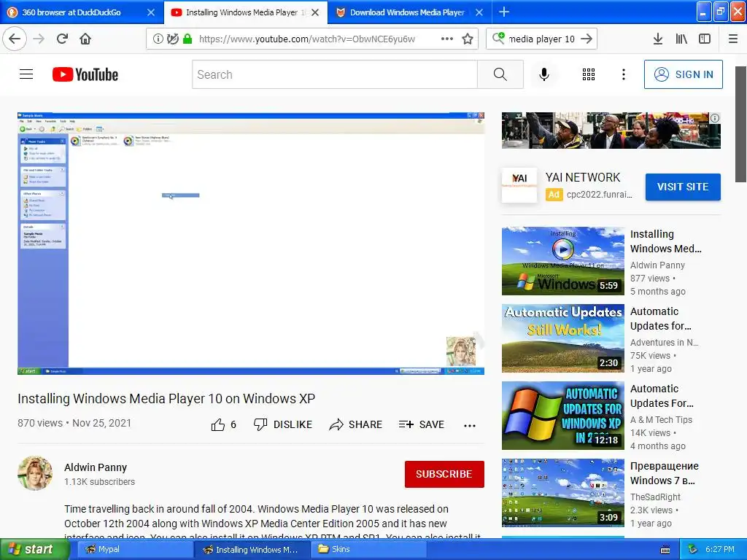Click the red SUBSCRIBE button
Viewport: 747px width, 560px height.
coord(444,474)
